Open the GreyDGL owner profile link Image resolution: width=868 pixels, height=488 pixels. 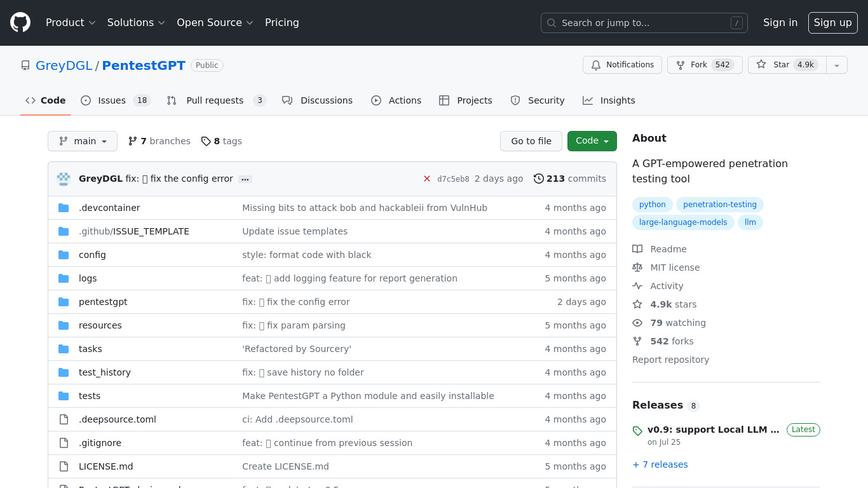click(x=64, y=65)
